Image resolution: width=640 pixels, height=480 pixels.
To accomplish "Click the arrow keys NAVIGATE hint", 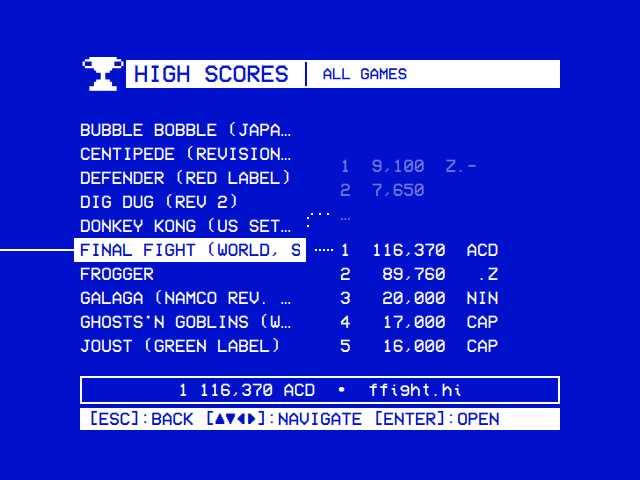I will click(284, 419).
